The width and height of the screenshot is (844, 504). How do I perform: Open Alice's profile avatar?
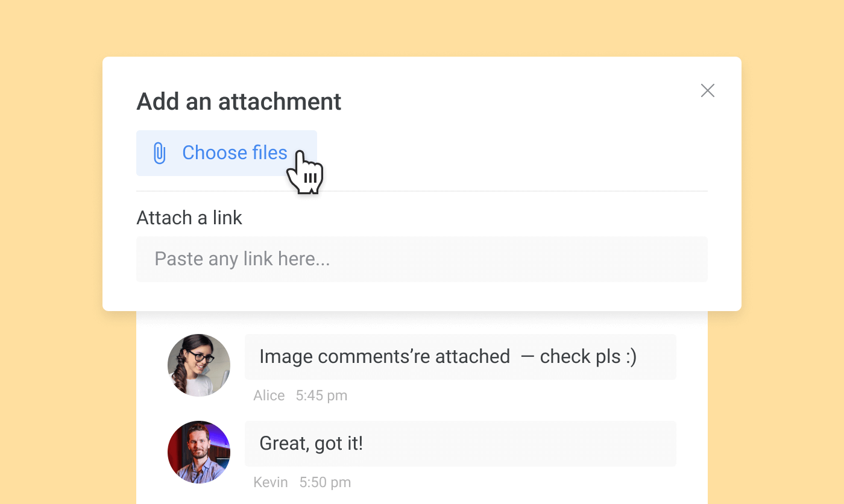198,365
